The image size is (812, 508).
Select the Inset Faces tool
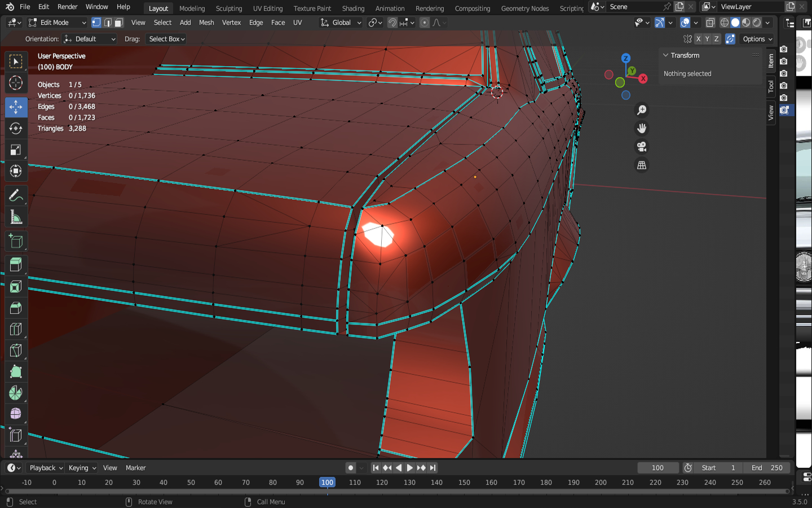click(16, 287)
